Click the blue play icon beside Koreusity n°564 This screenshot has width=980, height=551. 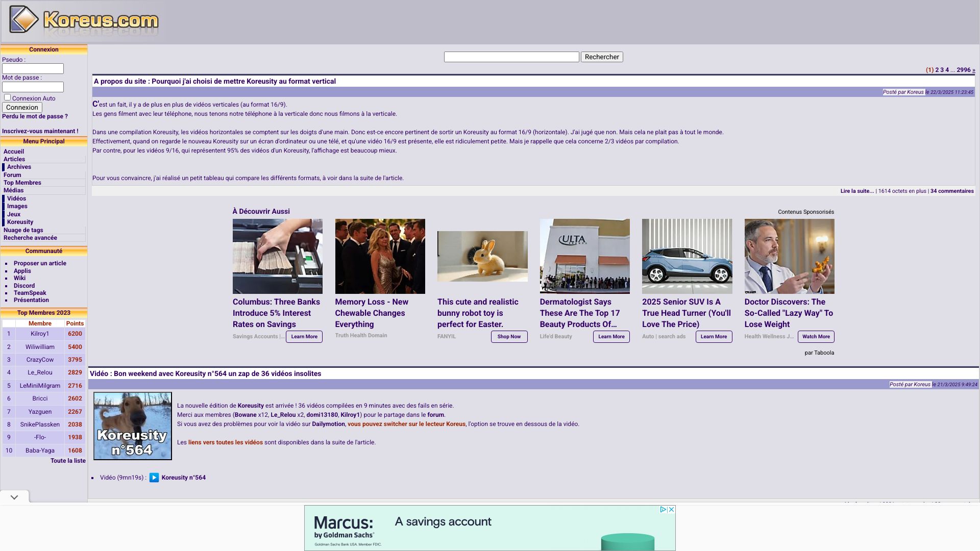pos(154,478)
